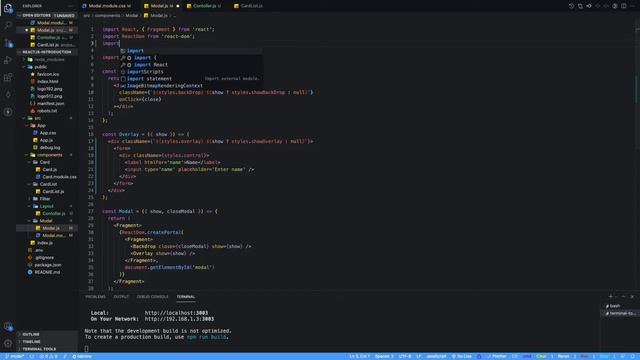640x360 pixels.
Task: Open the Explorer view in activity bar
Action: [x=8, y=8]
